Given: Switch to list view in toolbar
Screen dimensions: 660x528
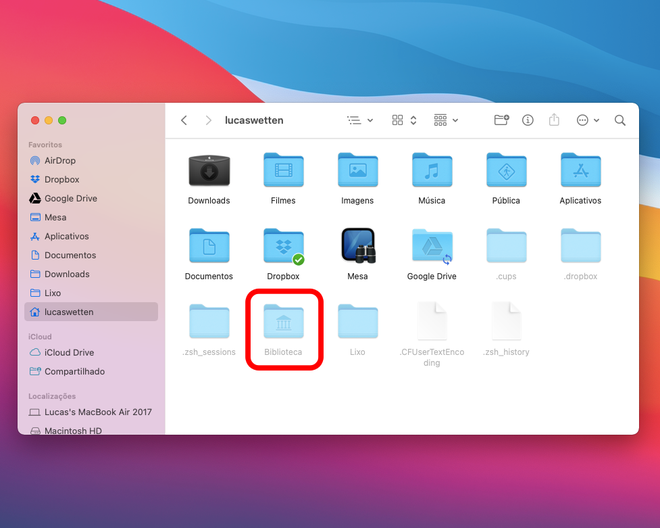Looking at the screenshot, I should click(354, 120).
